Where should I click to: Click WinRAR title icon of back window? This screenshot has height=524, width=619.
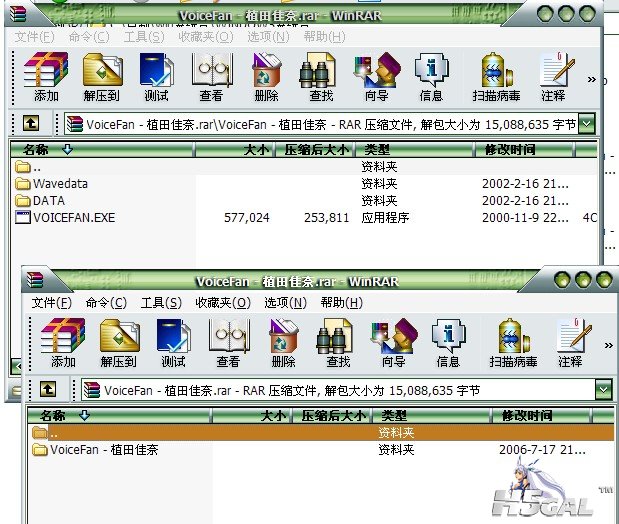(18, 14)
